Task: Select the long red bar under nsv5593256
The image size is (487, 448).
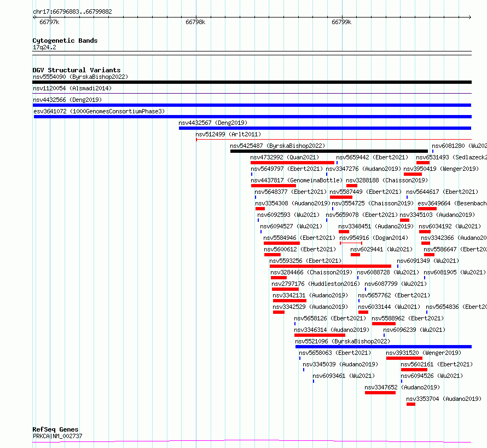Action: coord(331,266)
